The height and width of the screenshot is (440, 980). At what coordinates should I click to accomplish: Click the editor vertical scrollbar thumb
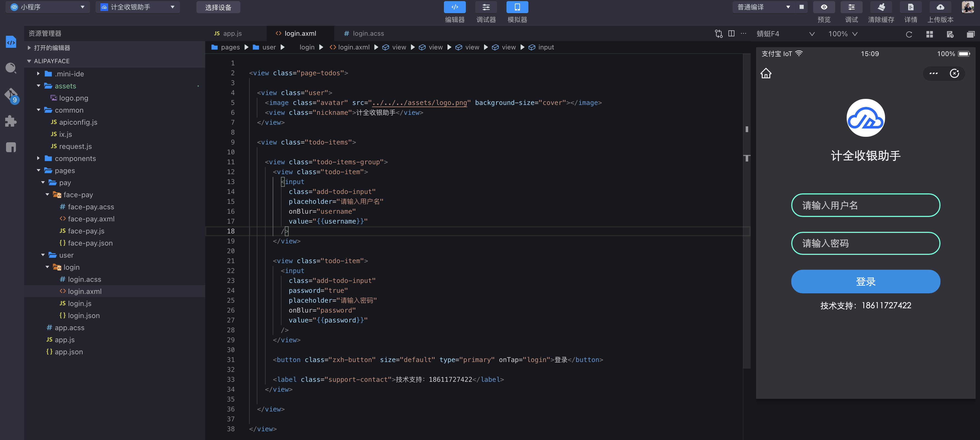(747, 211)
